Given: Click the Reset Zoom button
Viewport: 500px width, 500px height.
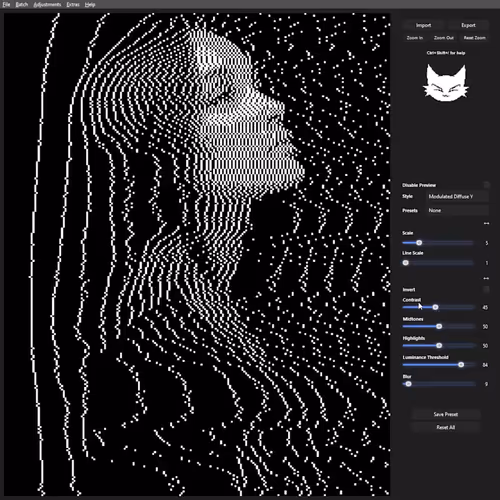Looking at the screenshot, I should (474, 38).
